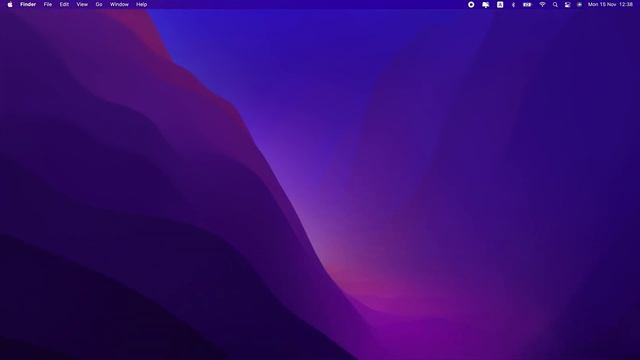This screenshot has height=360, width=640.
Task: Open the Wi-Fi status menu
Action: (542, 4)
